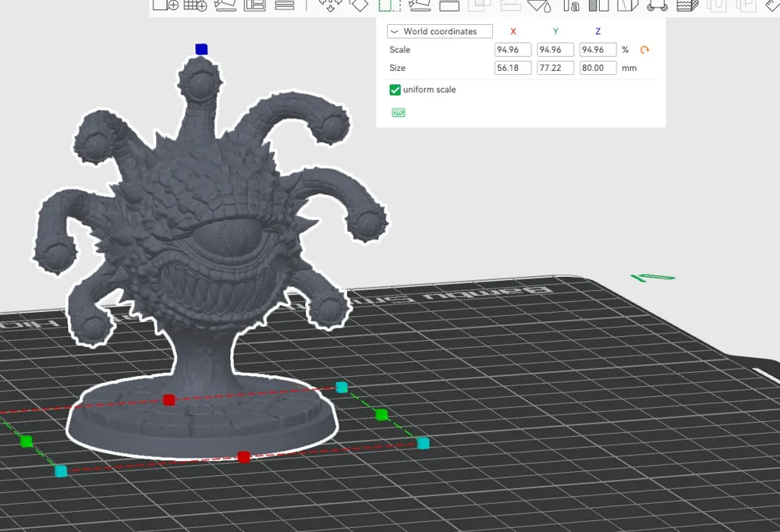Toggle the green highlighted Scale tool
780x532 pixels.
pyautogui.click(x=389, y=5)
